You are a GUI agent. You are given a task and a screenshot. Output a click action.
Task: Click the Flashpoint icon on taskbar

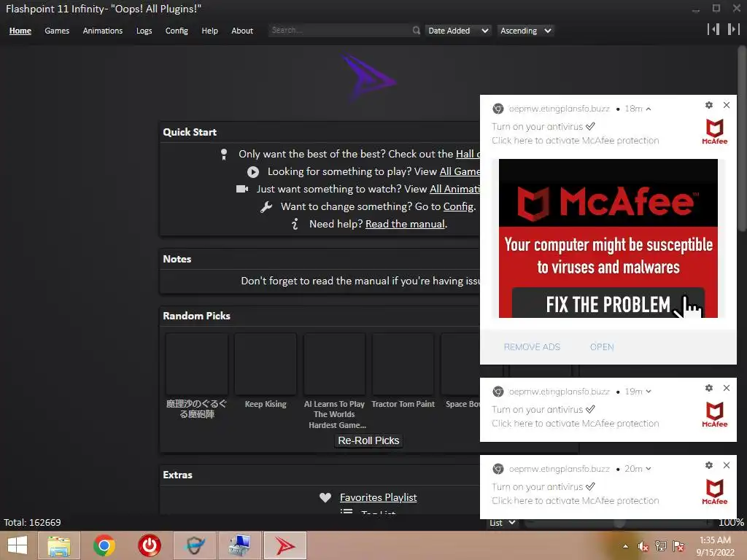click(285, 545)
